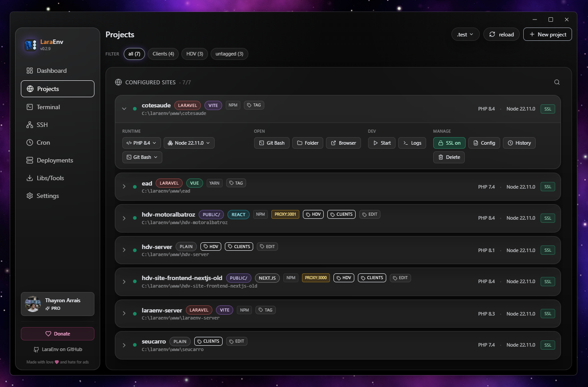
Task: Click the SSL badge on hdv-server row
Action: [x=548, y=250]
